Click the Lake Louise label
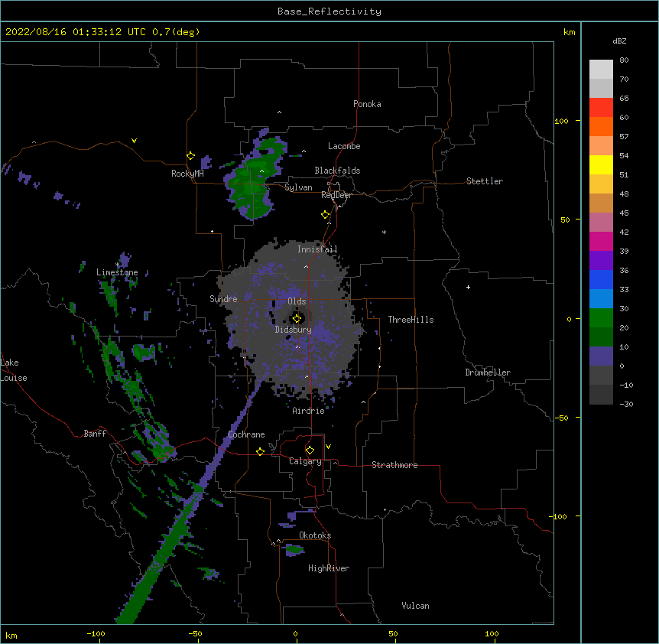The height and width of the screenshot is (644, 659). (x=14, y=370)
